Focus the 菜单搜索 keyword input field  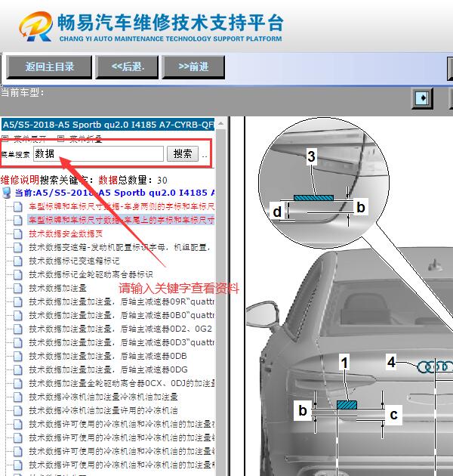pyautogui.click(x=98, y=153)
